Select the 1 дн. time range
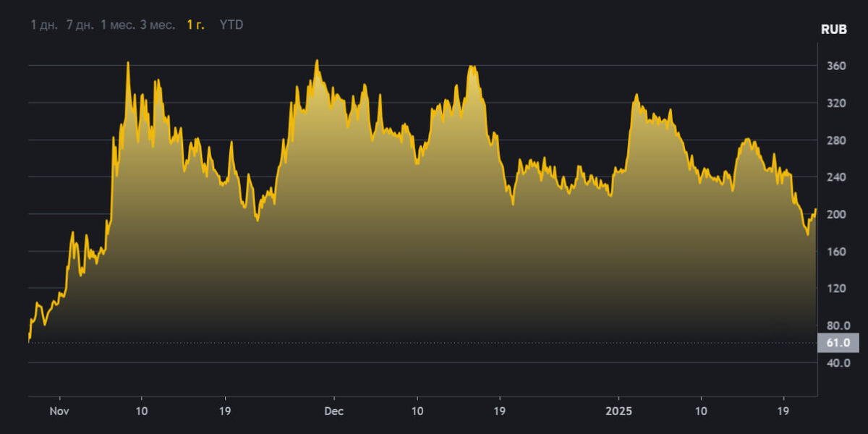 pyautogui.click(x=43, y=25)
